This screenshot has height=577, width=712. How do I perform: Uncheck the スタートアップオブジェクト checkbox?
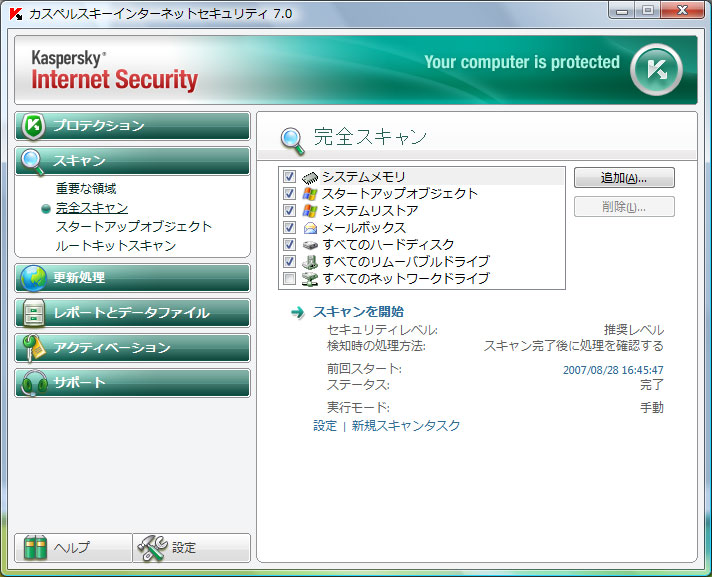coord(289,193)
